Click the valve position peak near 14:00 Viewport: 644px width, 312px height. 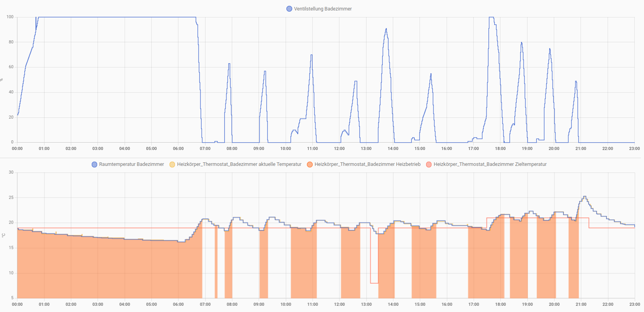[386, 29]
